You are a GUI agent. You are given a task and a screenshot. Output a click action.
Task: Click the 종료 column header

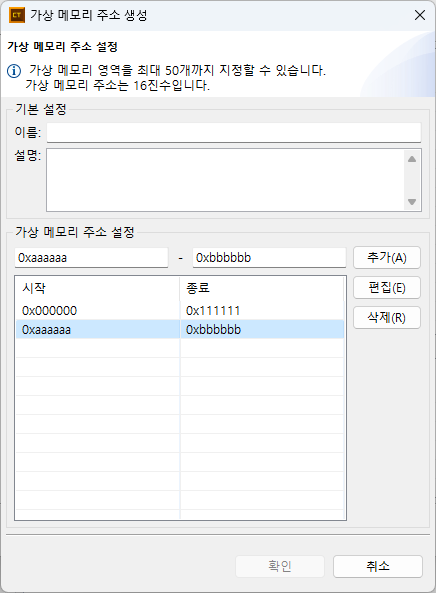[262, 289]
